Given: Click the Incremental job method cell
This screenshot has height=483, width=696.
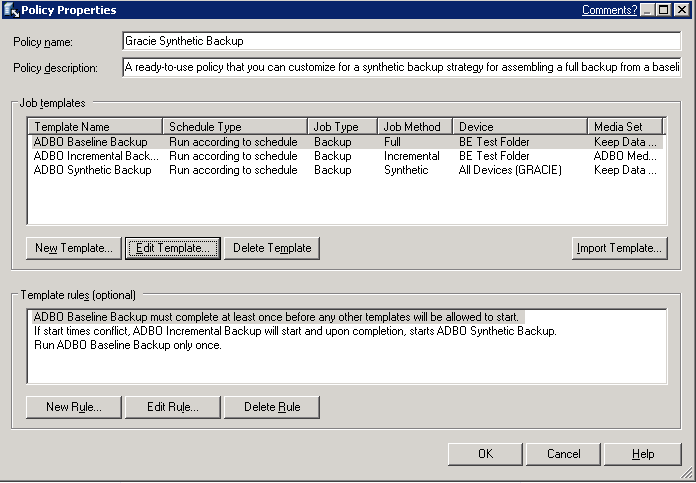Looking at the screenshot, I should click(411, 156).
